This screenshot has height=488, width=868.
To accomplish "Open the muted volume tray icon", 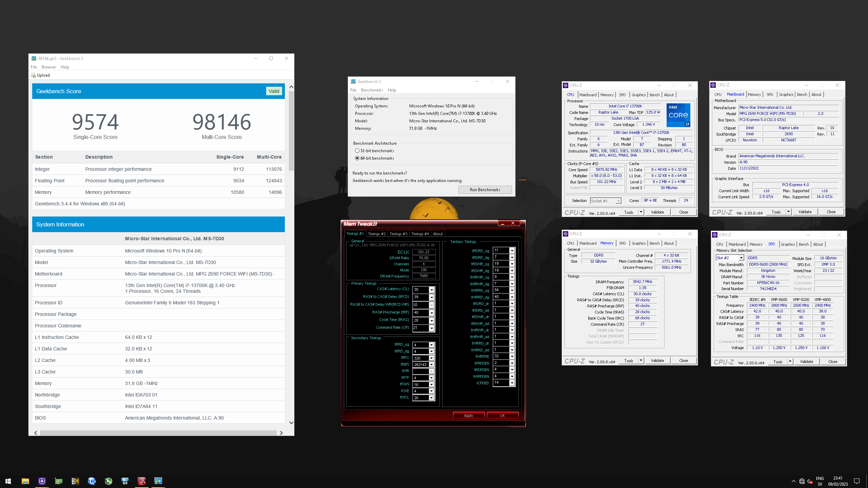I will click(810, 481).
